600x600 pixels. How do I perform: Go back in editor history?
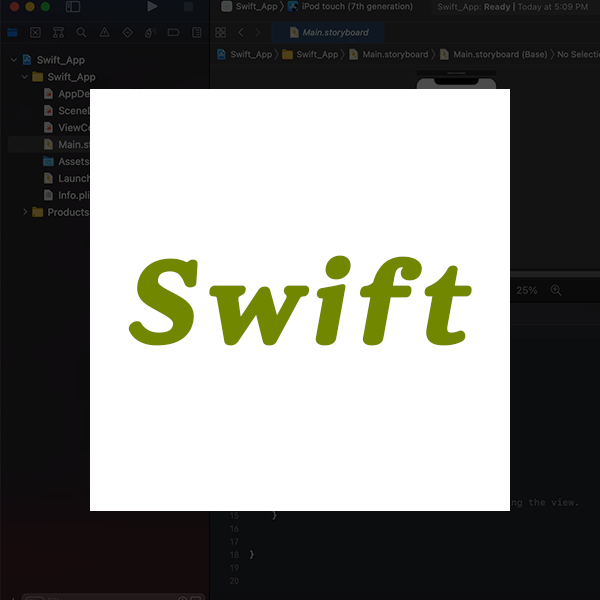point(241,33)
